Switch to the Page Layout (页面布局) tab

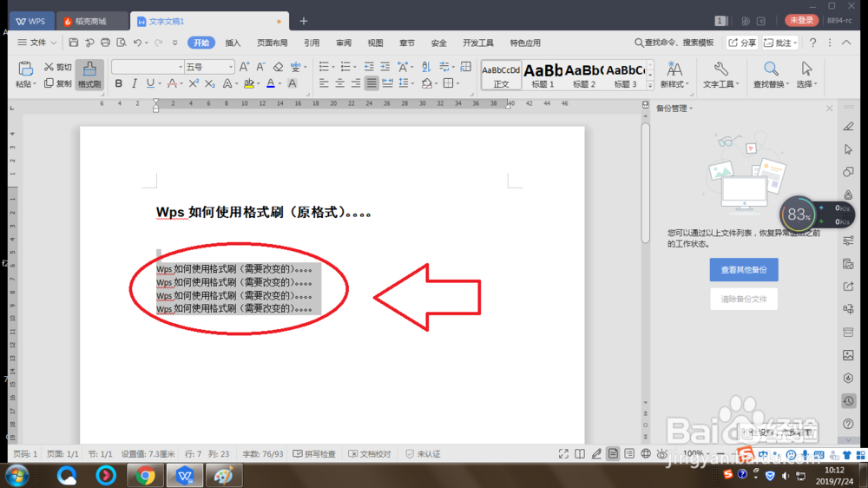273,43
